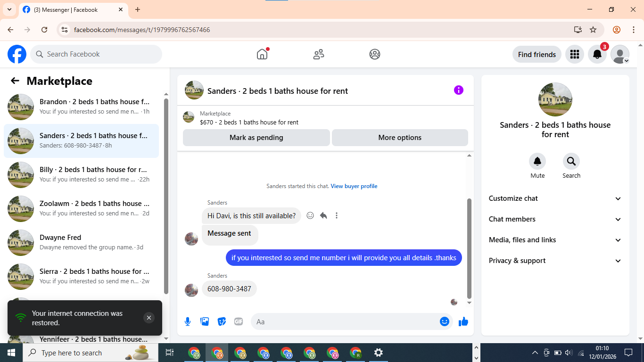
Task: Open the Windows action center notifications
Action: click(628, 353)
